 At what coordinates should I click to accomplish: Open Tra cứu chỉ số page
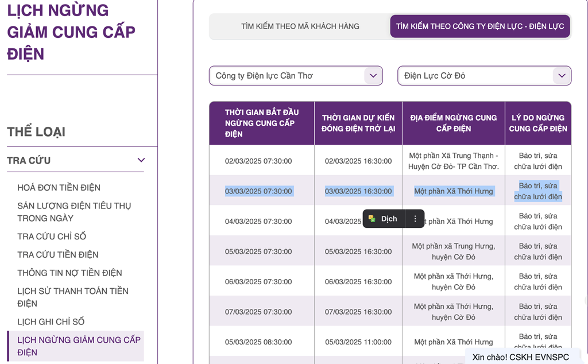[52, 237]
